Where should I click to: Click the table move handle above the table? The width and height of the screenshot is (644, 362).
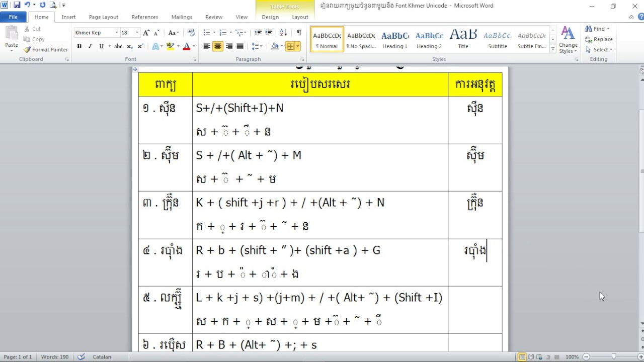pyautogui.click(x=135, y=69)
